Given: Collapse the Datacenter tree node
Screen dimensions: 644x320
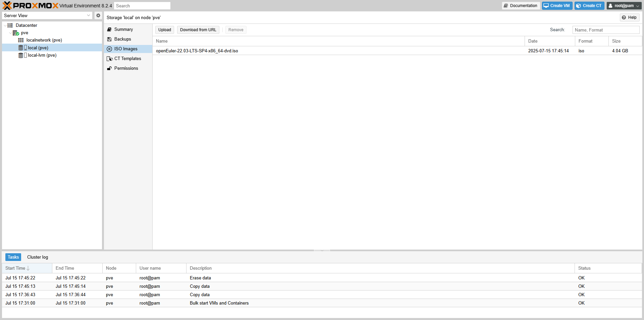Looking at the screenshot, I should (5, 25).
